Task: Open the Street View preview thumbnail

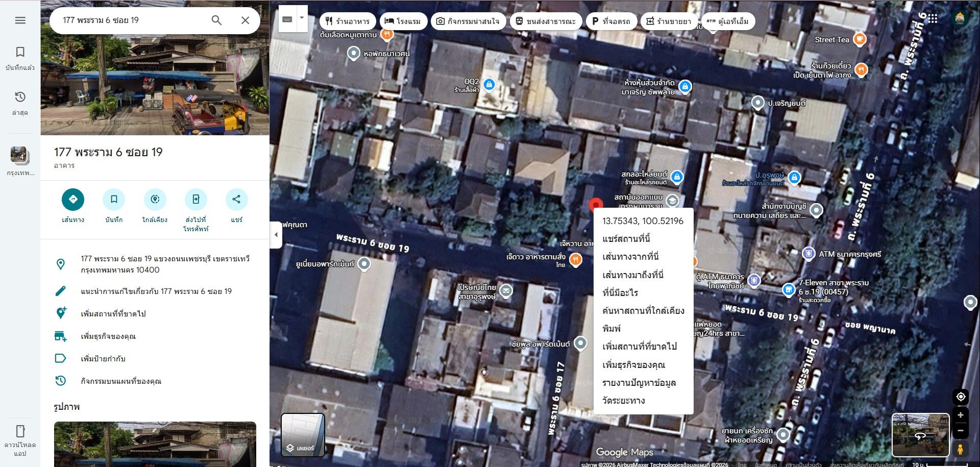Action: pos(920,435)
